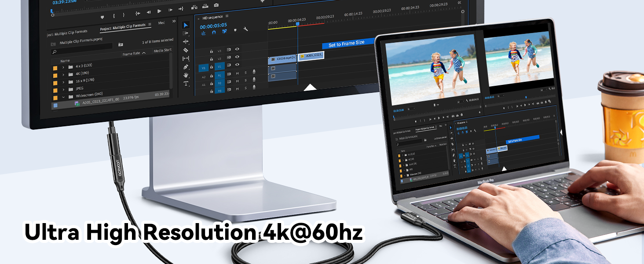Select the Track Select Forward tool on monitor
This screenshot has height=264, width=644.
click(x=186, y=33)
